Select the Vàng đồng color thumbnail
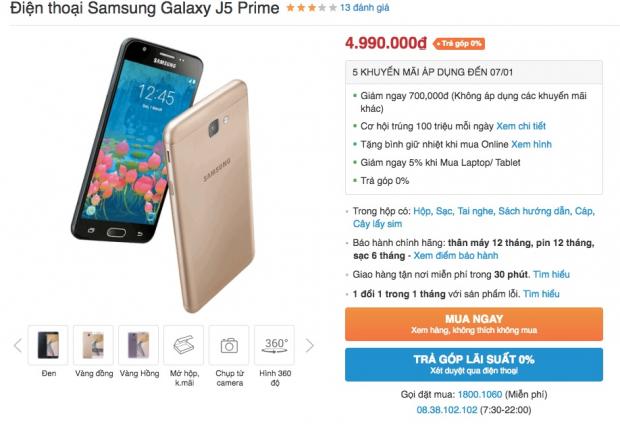This screenshot has width=620, height=426. click(93, 345)
